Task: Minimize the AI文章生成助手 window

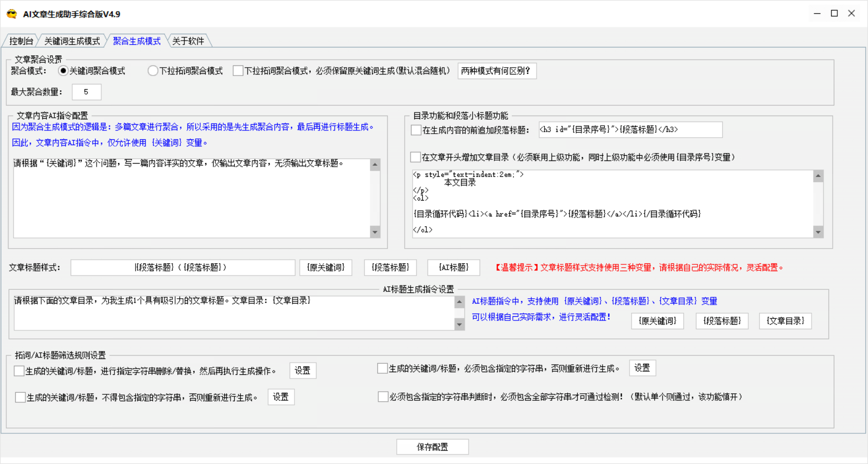Action: pyautogui.click(x=817, y=14)
